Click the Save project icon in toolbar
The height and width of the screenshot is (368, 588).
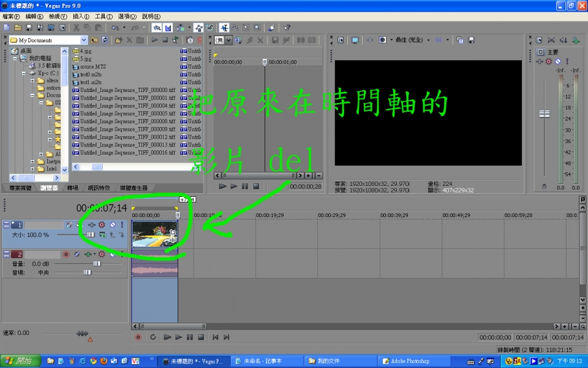coord(29,28)
